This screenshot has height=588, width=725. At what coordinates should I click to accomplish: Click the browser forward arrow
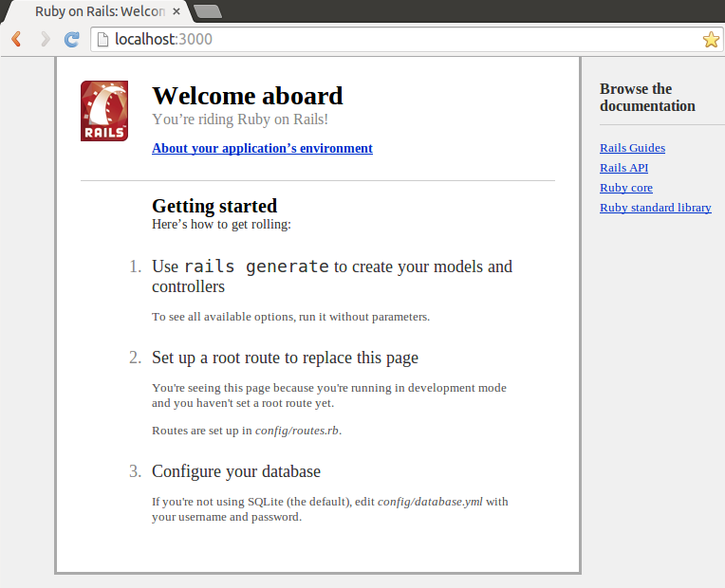(x=45, y=39)
